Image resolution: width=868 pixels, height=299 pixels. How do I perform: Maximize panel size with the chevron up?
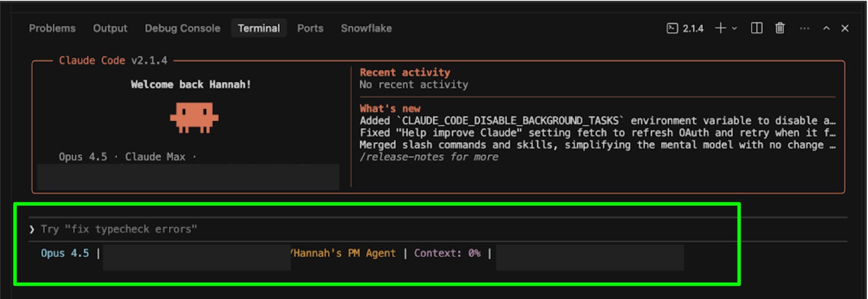click(x=826, y=29)
